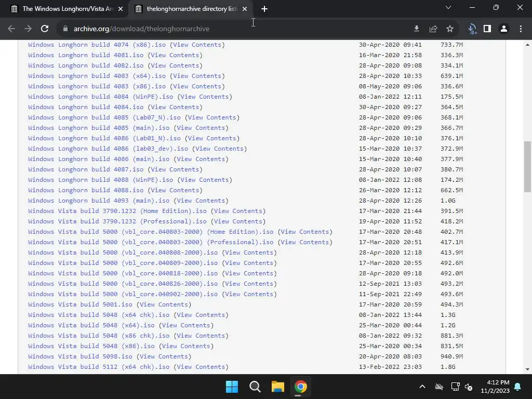Open the Chrome three-dot menu
The height and width of the screenshot is (399, 532).
(x=521, y=29)
